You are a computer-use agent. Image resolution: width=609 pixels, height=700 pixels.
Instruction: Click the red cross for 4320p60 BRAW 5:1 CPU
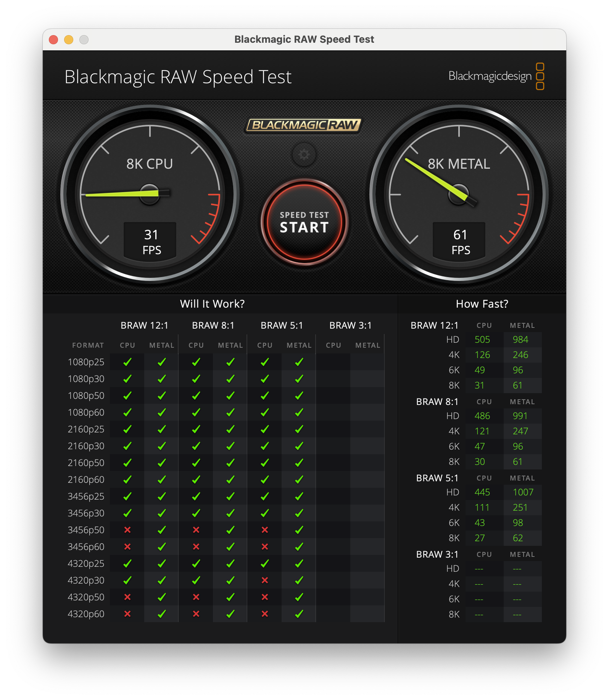265,614
